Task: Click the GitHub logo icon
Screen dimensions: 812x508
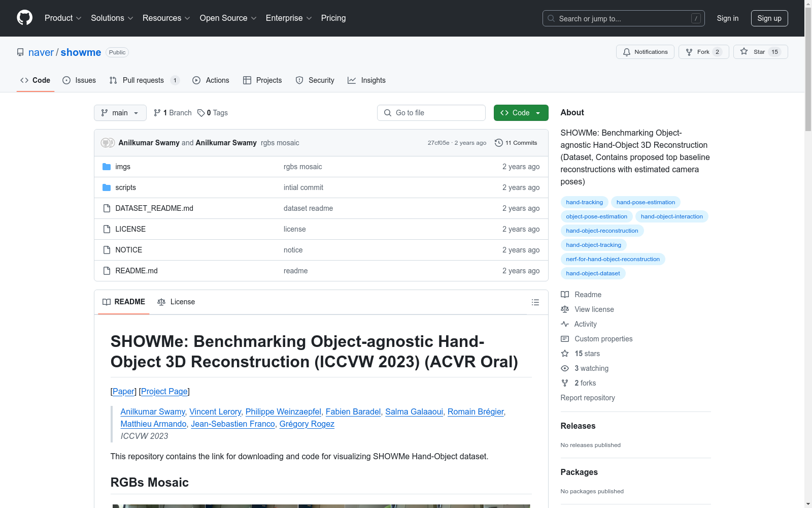Action: [24, 18]
